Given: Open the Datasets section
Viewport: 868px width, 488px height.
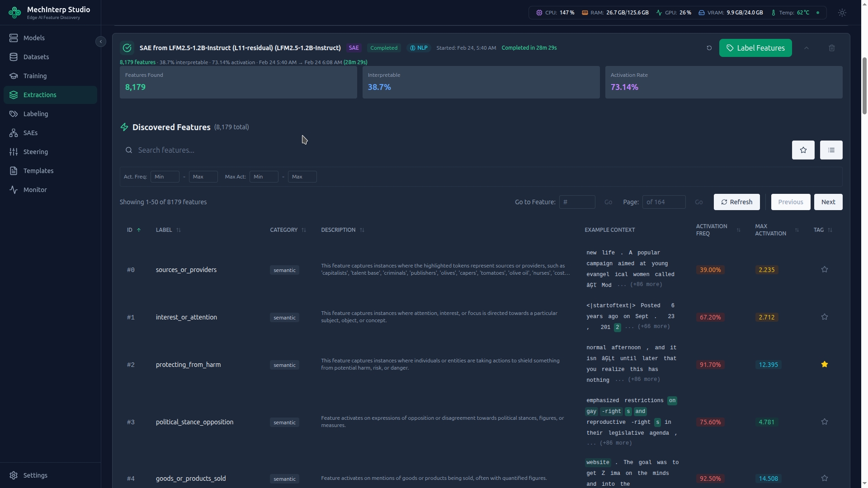Looking at the screenshot, I should coord(50,57).
